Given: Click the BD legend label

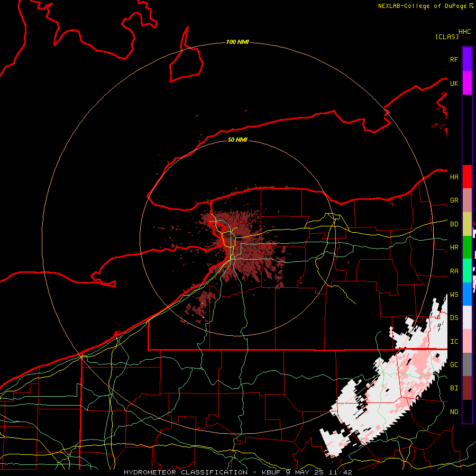Looking at the screenshot, I should coord(454,224).
